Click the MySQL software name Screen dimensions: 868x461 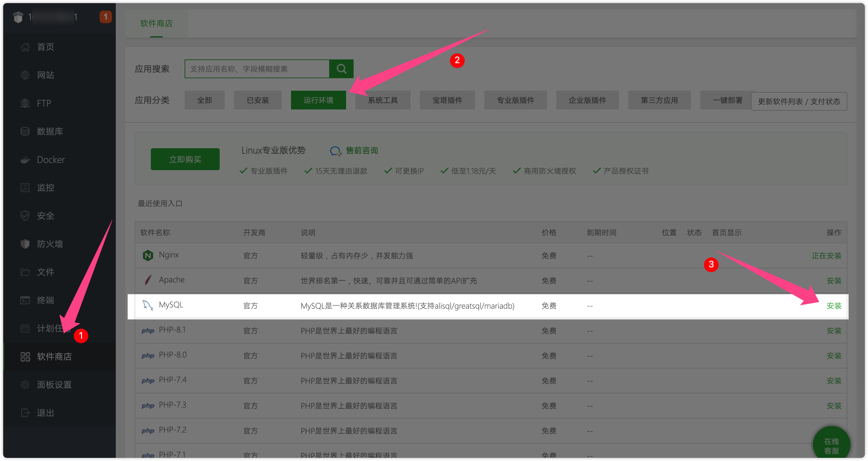tap(171, 305)
